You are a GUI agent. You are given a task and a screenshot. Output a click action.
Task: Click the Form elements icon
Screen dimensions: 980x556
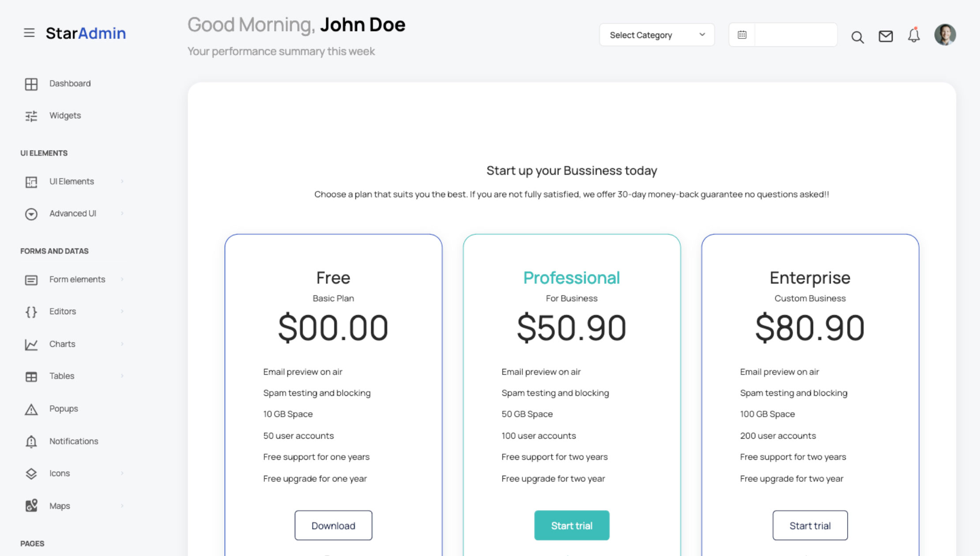[31, 280]
